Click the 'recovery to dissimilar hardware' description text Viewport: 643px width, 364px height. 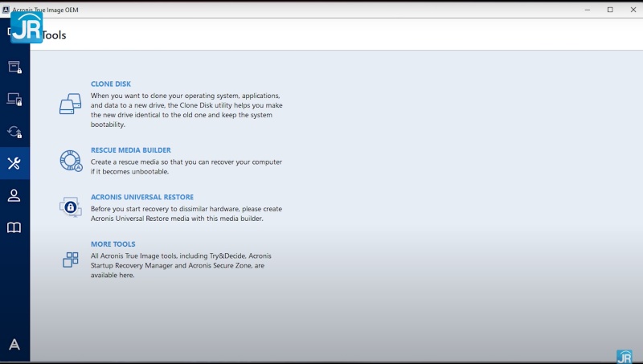click(x=186, y=214)
